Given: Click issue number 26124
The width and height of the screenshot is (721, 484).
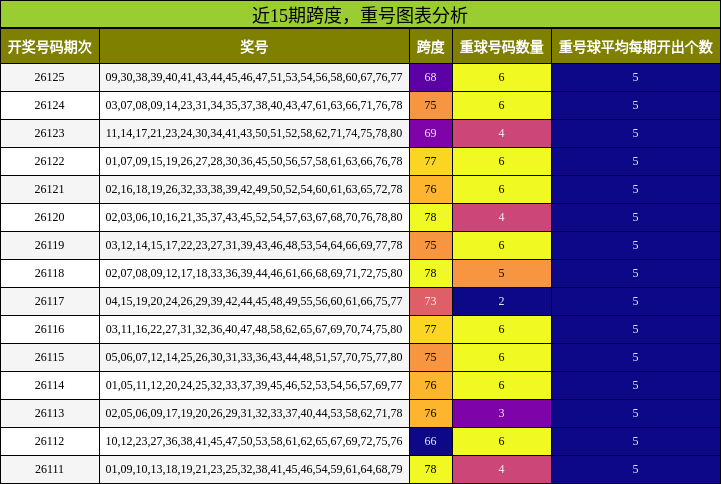Looking at the screenshot, I should [x=50, y=105].
